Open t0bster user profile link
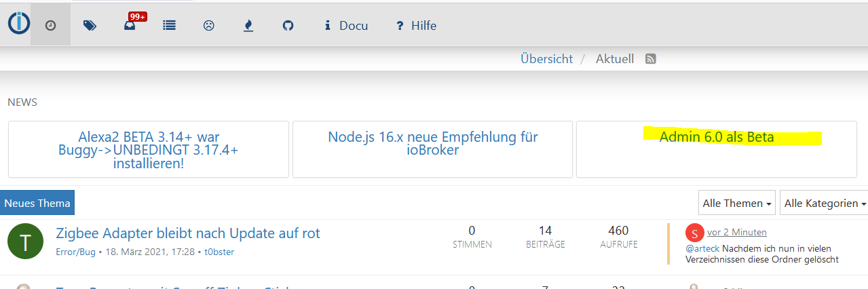Image resolution: width=868 pixels, height=289 pixels. (219, 252)
